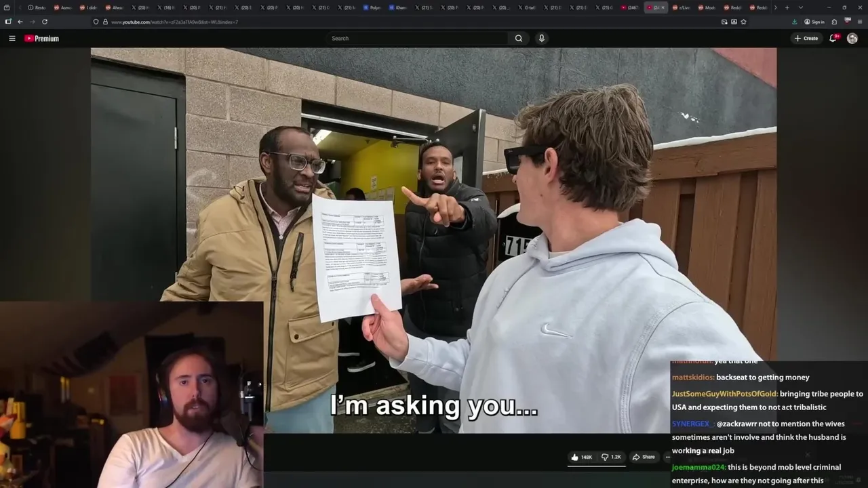Open the YouTube hamburger guide menu

[12, 39]
